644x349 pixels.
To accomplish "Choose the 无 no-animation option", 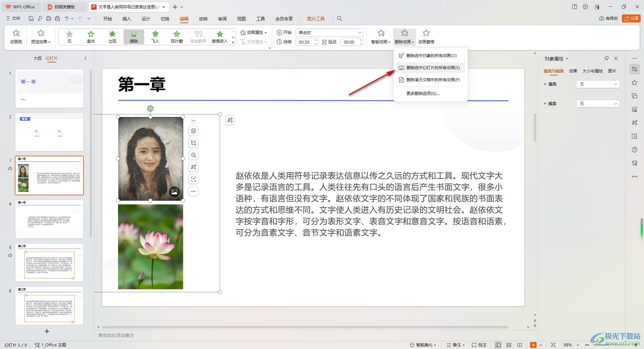I will click(x=69, y=37).
